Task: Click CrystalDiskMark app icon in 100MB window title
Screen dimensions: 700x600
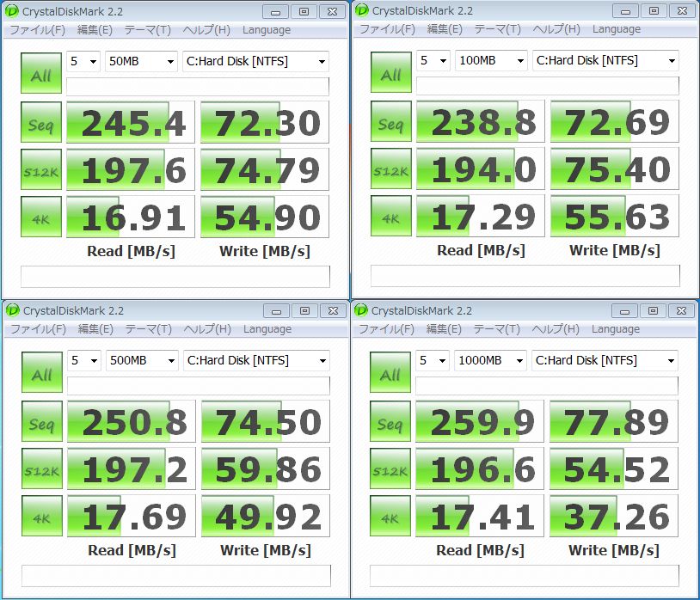Action: point(362,10)
